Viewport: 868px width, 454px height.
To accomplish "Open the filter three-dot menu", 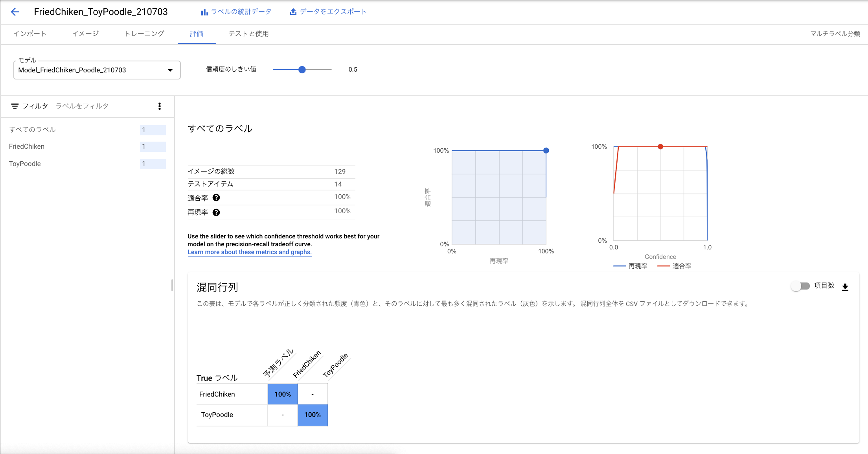I will (159, 106).
